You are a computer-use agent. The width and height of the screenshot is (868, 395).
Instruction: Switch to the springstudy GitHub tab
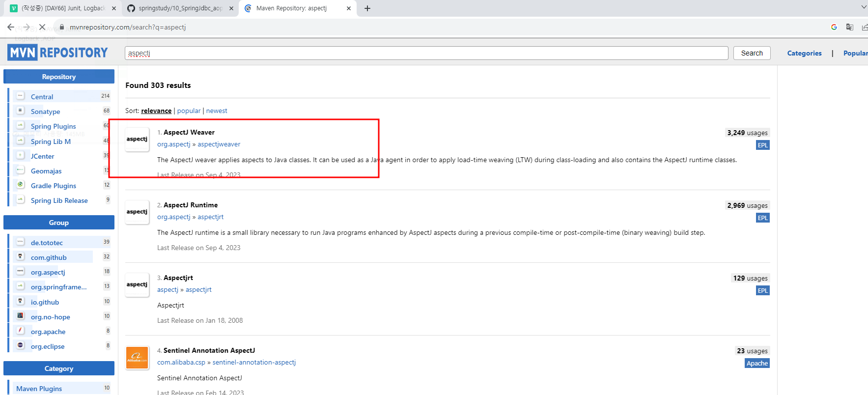click(180, 8)
